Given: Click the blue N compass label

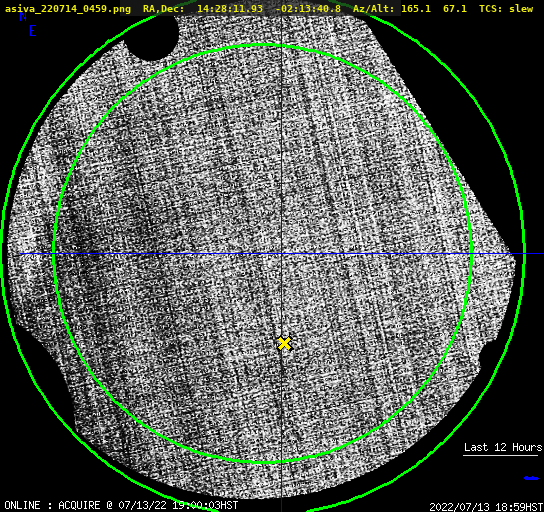Looking at the screenshot, I should 23,16.
